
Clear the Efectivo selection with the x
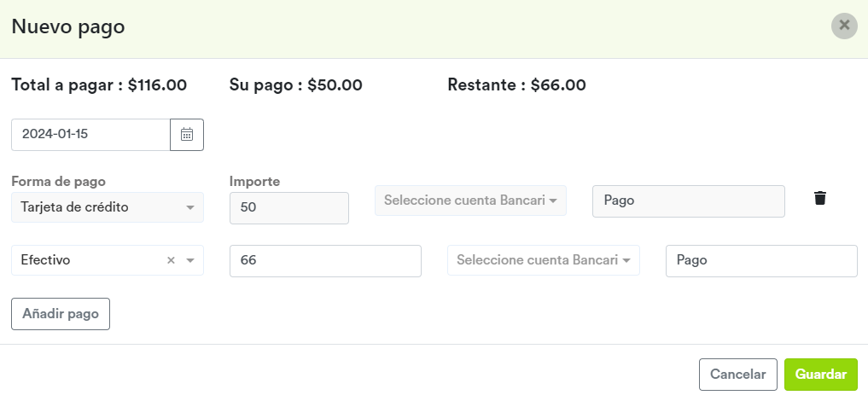(x=171, y=260)
